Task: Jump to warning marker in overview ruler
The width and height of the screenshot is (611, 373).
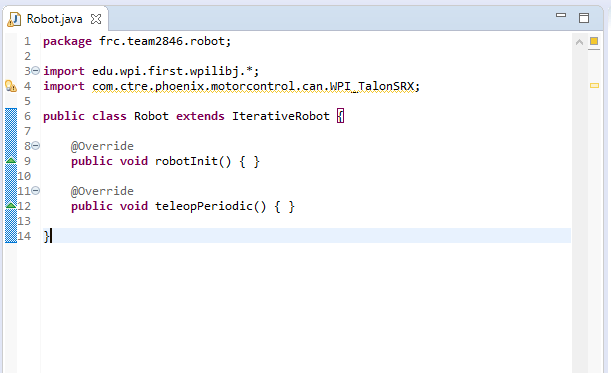Action: point(594,85)
